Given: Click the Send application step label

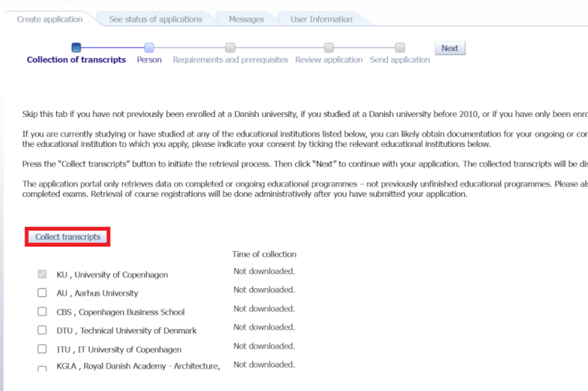Looking at the screenshot, I should [x=400, y=60].
